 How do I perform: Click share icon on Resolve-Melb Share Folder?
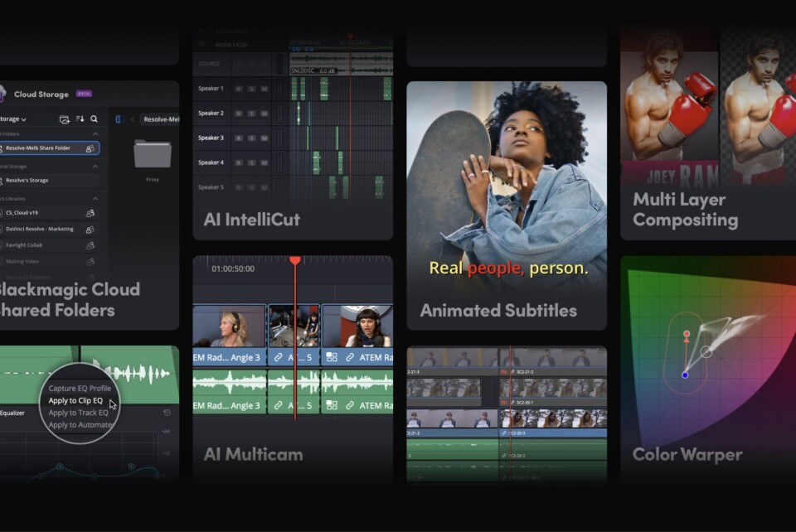(x=90, y=148)
